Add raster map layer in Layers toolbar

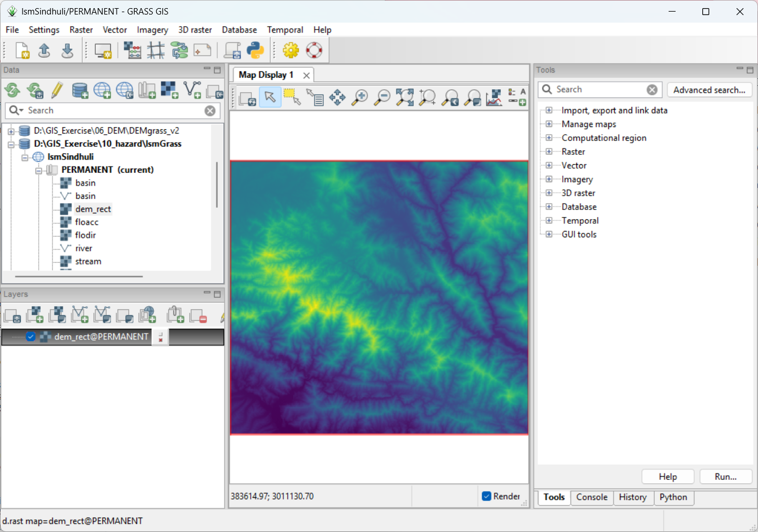[35, 314]
